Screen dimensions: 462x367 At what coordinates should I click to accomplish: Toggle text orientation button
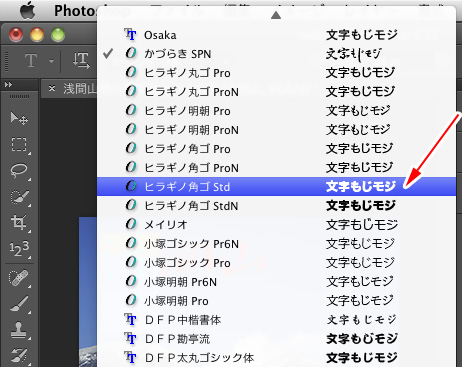[81, 61]
